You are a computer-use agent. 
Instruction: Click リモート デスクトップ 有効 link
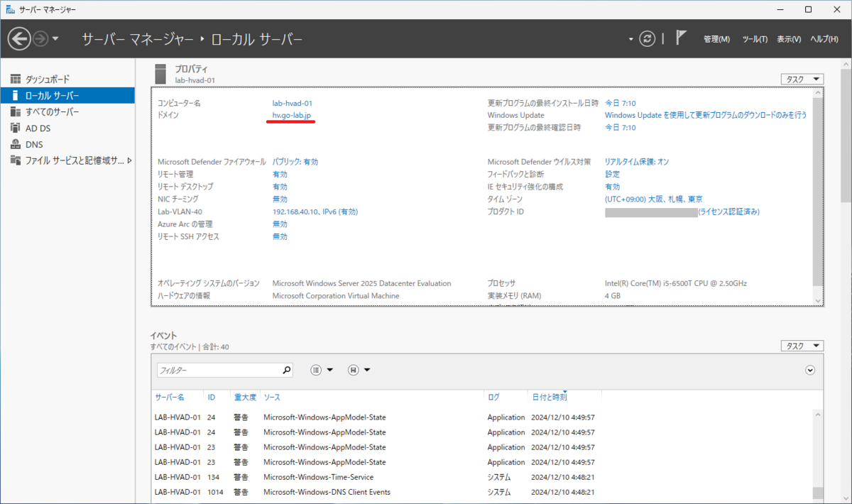[x=280, y=186]
